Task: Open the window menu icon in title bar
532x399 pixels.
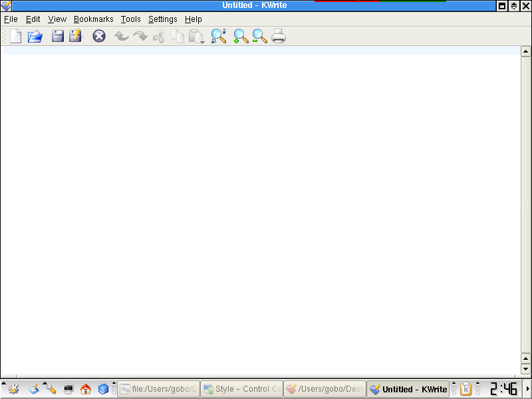Action: [x=6, y=5]
